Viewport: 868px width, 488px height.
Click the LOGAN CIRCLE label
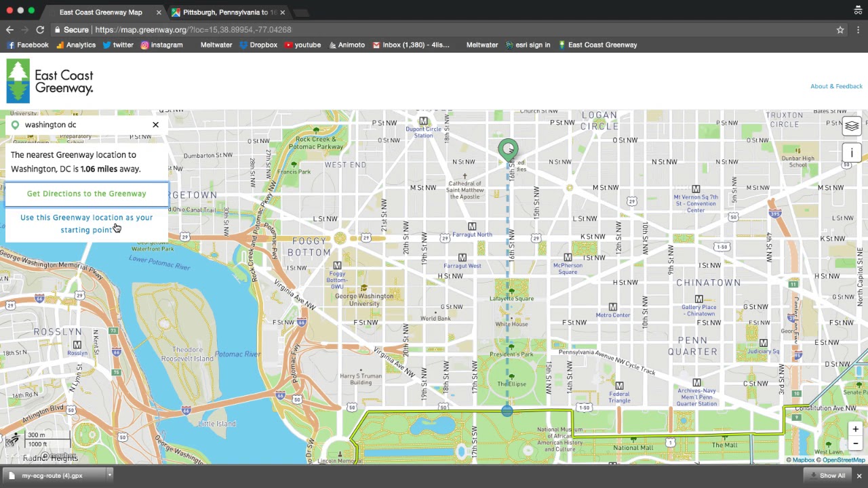(x=599, y=121)
